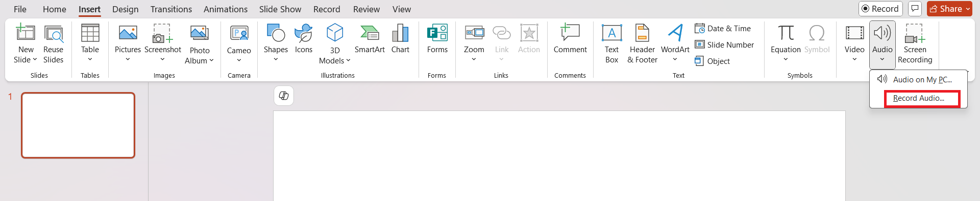The width and height of the screenshot is (980, 201).
Task: Open comments pane icon beside Share
Action: 915,9
